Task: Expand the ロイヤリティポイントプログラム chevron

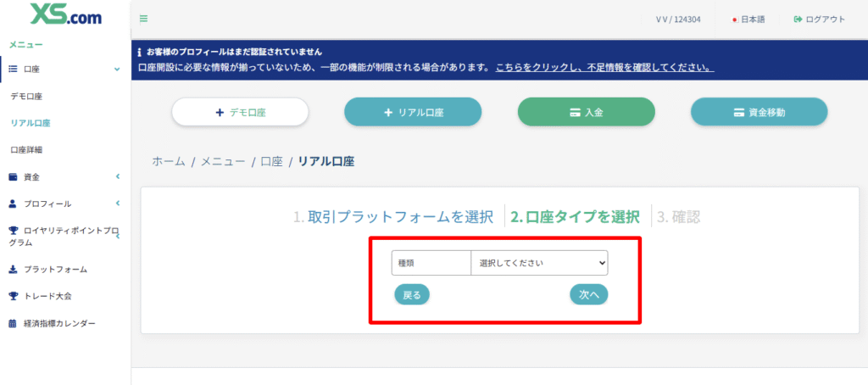Action: (117, 237)
